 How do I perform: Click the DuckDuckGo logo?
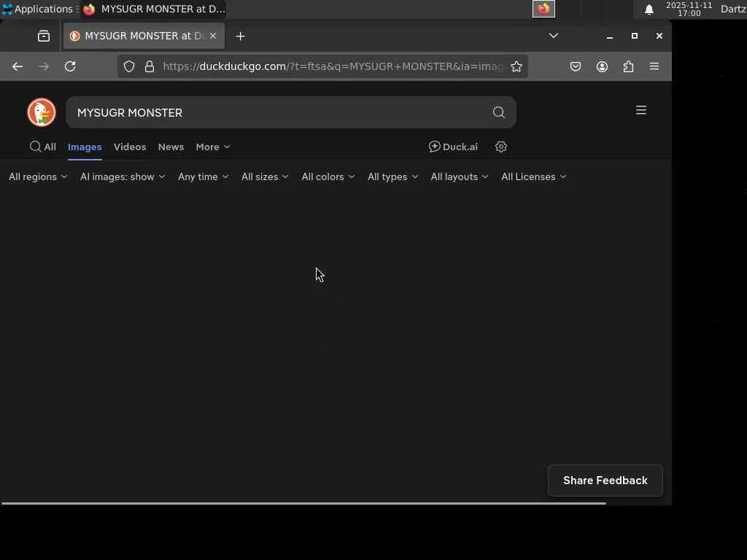pos(42,112)
